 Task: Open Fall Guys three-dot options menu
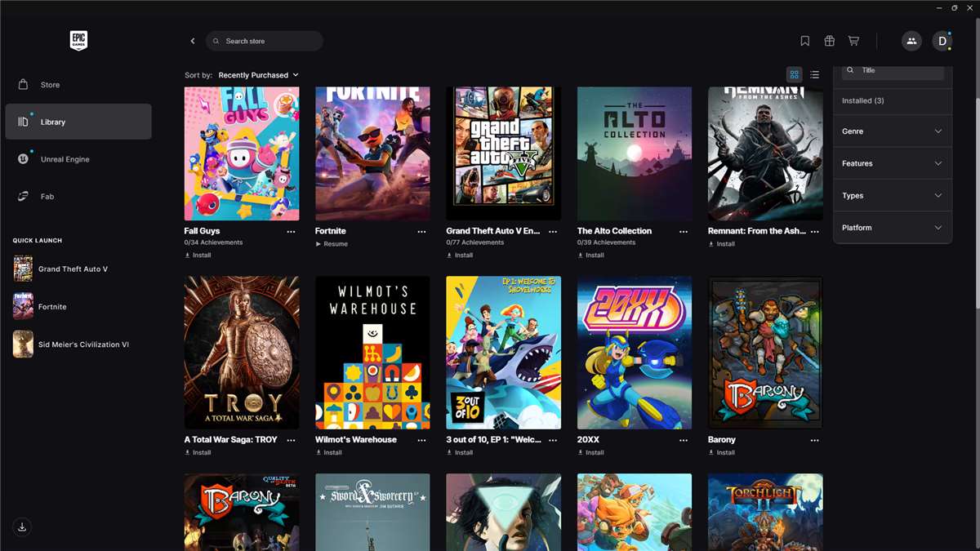[291, 232]
